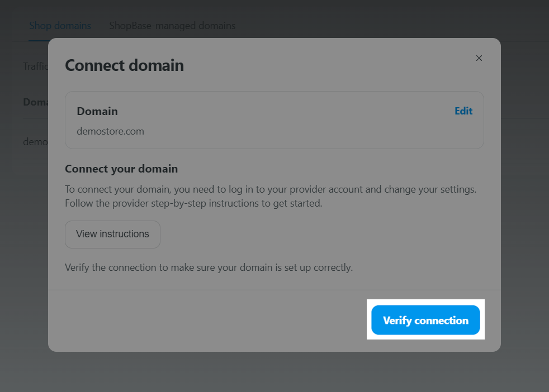549x392 pixels.
Task: Open View instructions for provider setup
Action: pos(112,234)
